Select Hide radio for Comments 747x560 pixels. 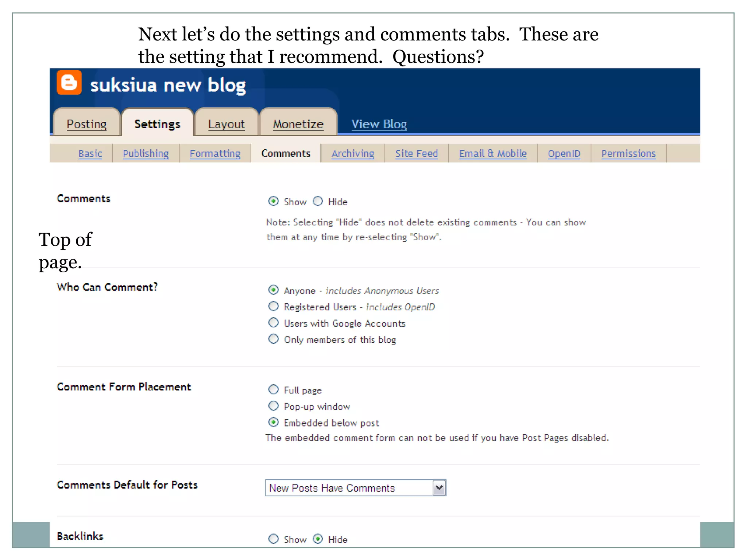click(318, 201)
